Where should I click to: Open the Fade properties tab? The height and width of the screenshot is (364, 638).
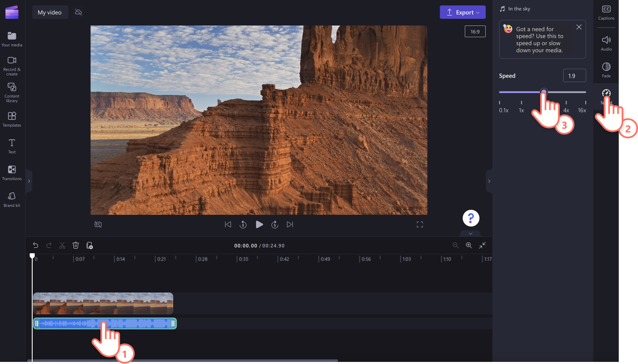tap(606, 70)
